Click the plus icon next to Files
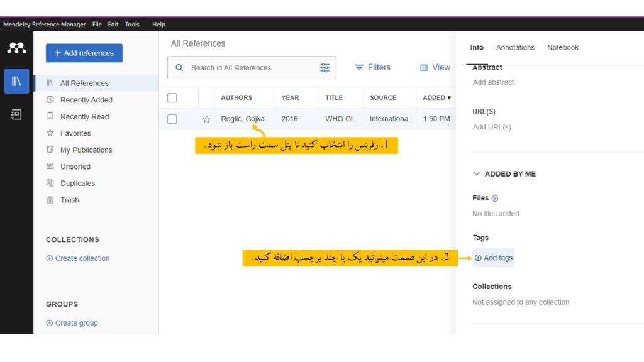 click(x=494, y=198)
